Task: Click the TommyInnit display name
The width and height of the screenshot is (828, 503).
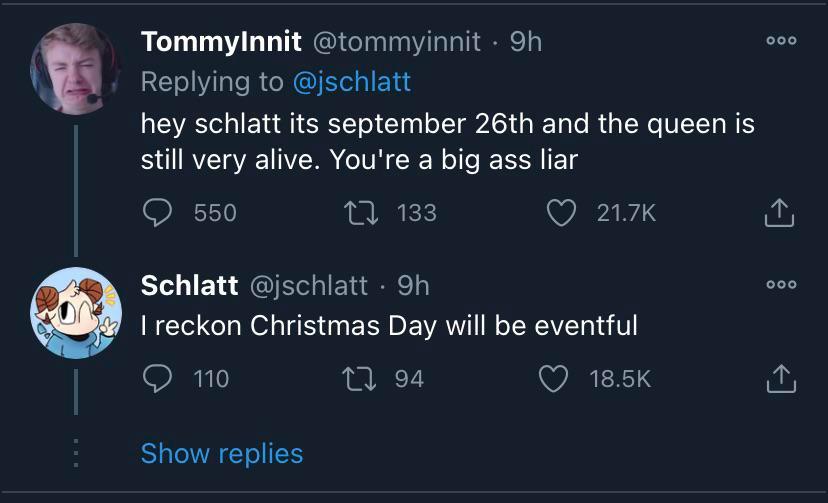Action: [x=221, y=42]
